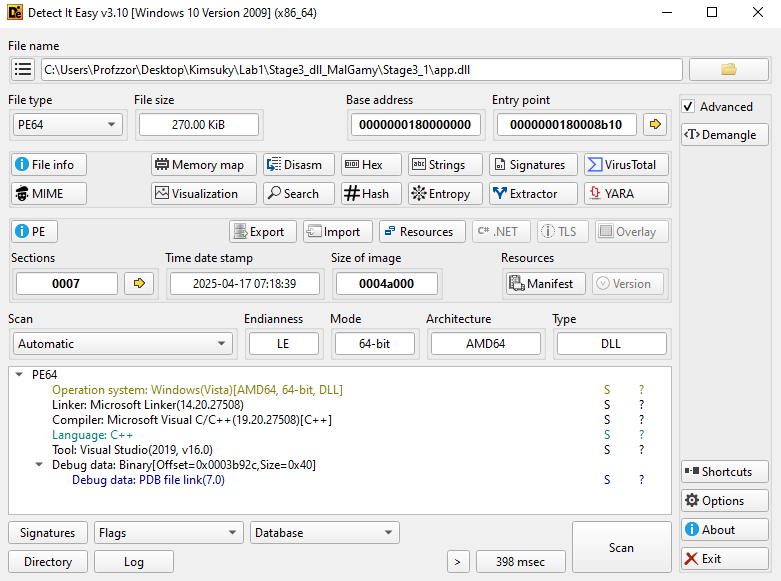
Task: Jump to entry point arrow button
Action: 655,124
